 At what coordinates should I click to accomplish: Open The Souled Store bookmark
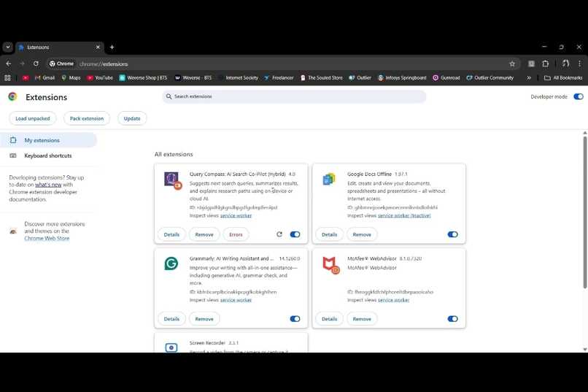(322, 77)
